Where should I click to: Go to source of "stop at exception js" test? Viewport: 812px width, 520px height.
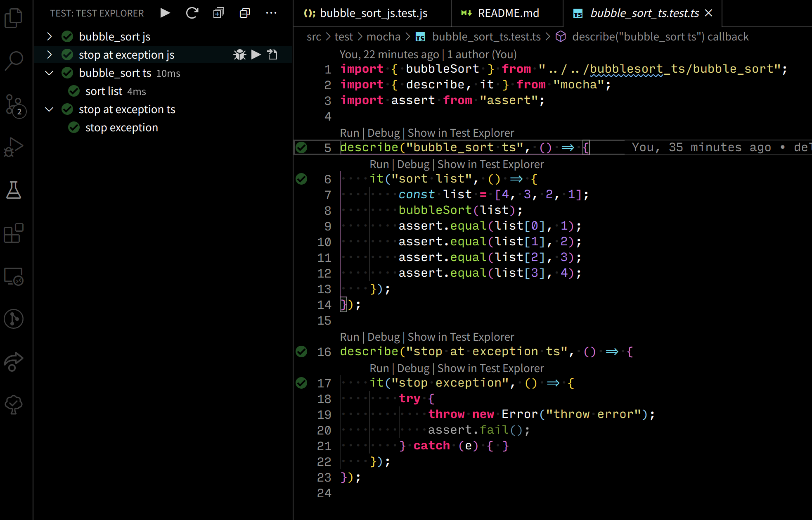click(x=272, y=54)
